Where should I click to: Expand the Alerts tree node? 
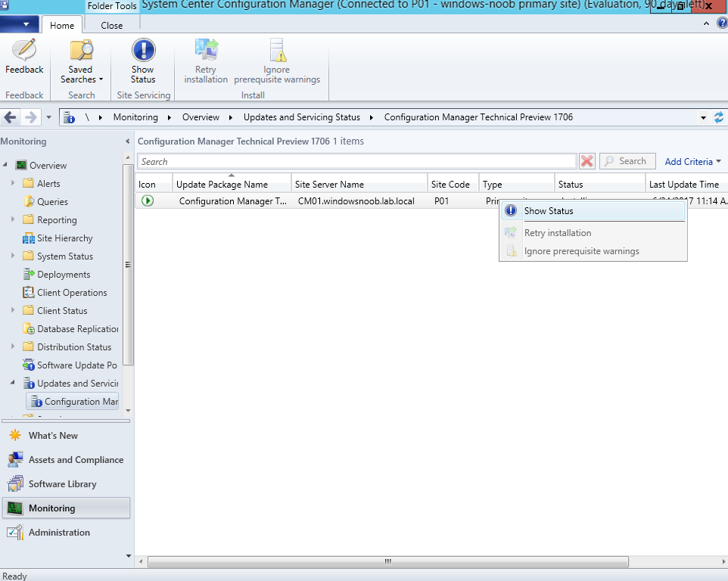pos(13,183)
